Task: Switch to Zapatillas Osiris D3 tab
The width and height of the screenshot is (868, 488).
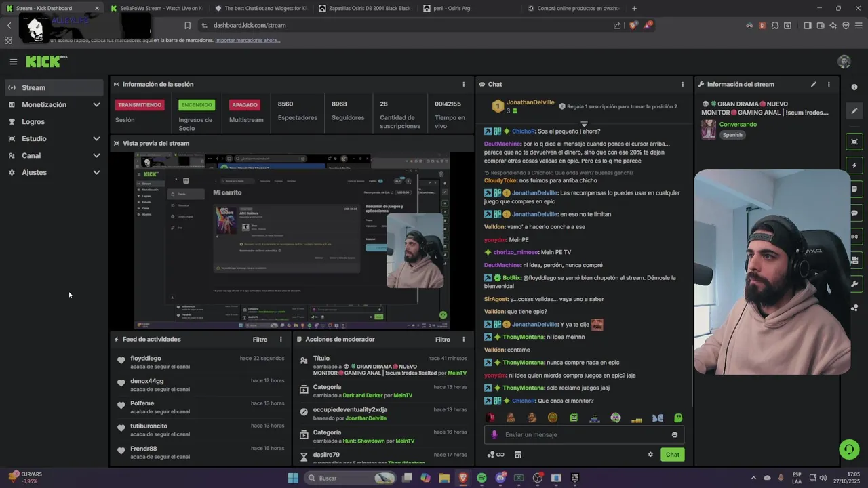Action: coord(363,9)
